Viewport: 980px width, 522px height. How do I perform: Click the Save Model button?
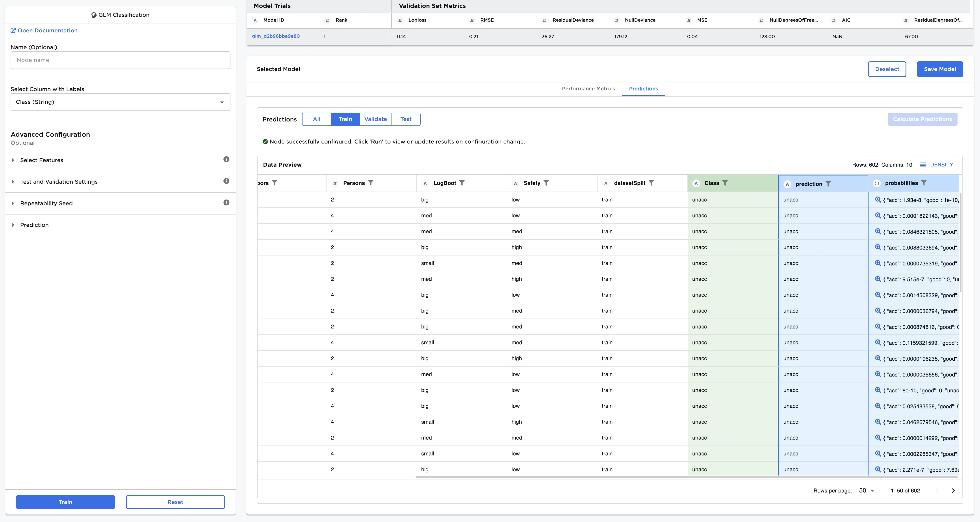pyautogui.click(x=940, y=69)
